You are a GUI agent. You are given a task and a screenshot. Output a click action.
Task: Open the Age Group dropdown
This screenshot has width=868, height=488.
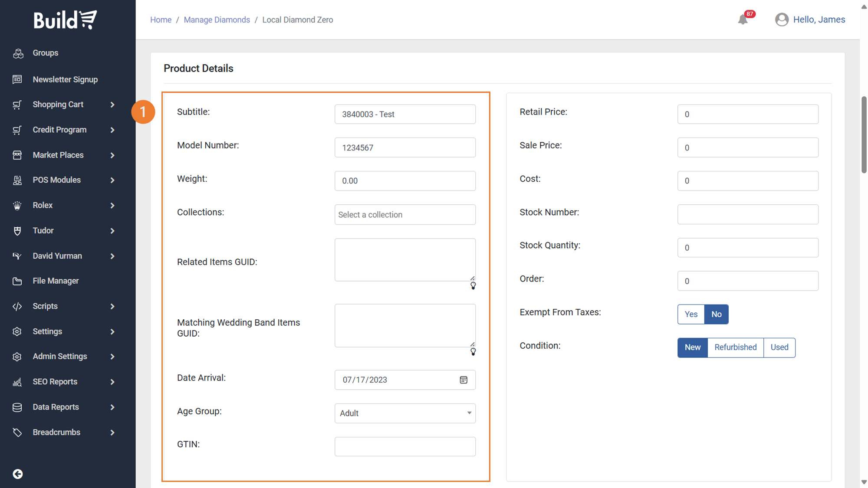pyautogui.click(x=405, y=413)
